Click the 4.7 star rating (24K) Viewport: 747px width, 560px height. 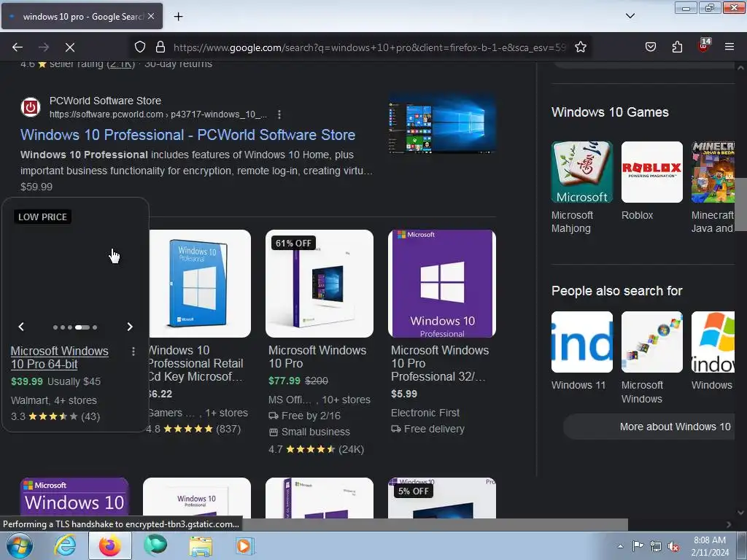pos(316,449)
